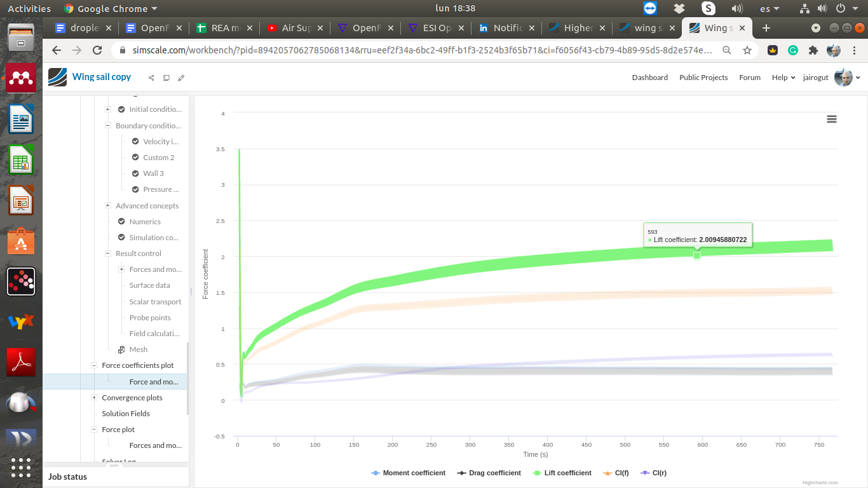
Task: Switch to the LinkedIn Notifications tab
Action: click(505, 28)
